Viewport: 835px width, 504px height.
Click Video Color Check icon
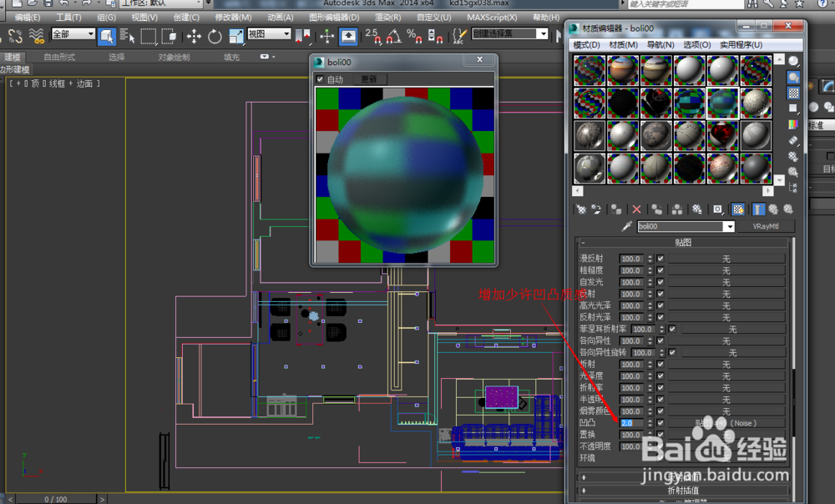click(x=793, y=124)
